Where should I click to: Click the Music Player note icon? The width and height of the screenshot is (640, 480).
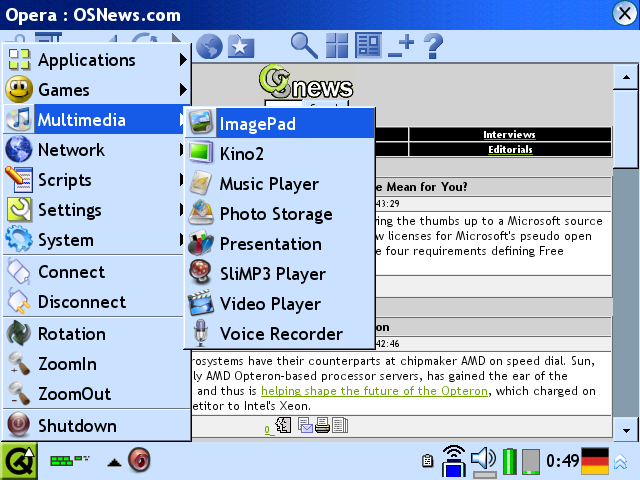tap(201, 183)
